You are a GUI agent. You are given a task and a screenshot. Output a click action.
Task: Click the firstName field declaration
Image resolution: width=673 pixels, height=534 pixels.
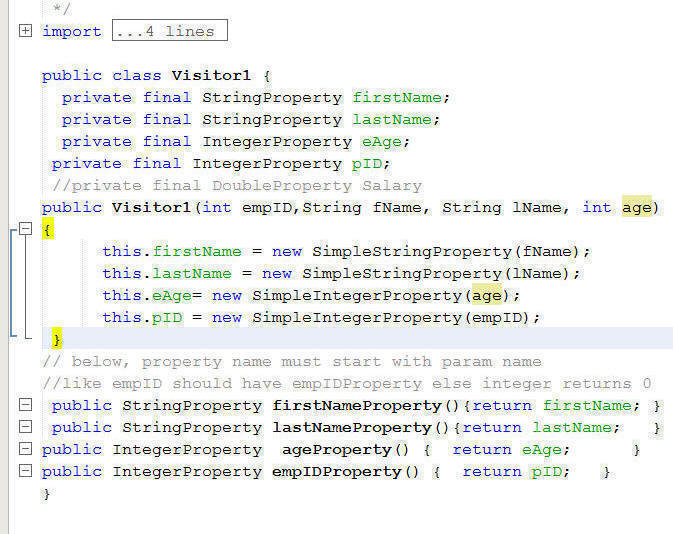(397, 97)
